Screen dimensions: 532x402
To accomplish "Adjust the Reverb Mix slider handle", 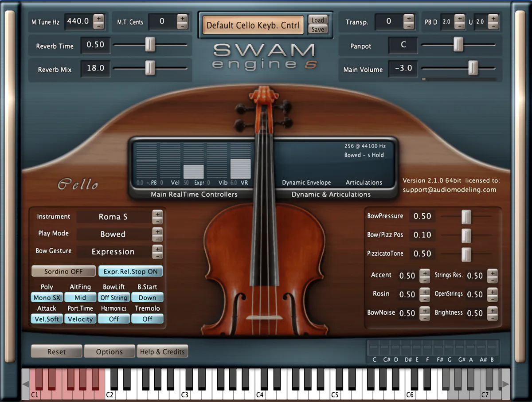I will coord(150,68).
